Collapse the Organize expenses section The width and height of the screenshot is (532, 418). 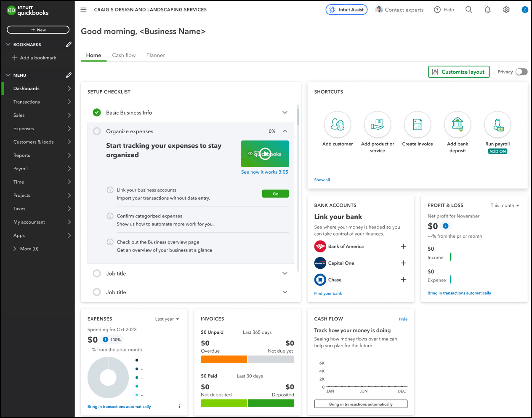click(285, 131)
